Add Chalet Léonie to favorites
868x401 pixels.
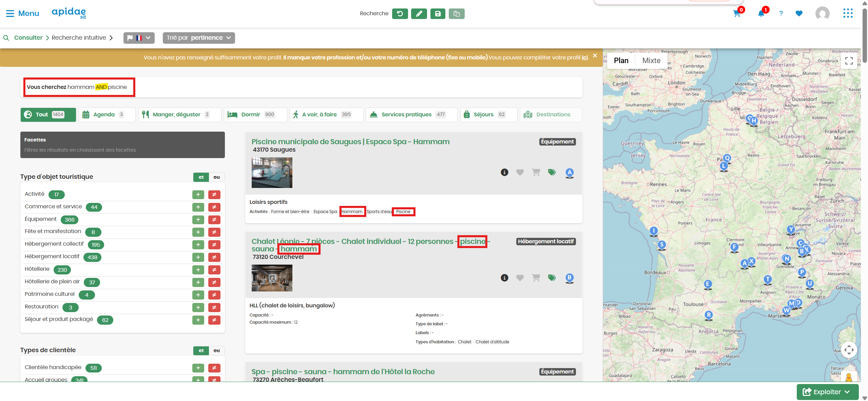pyautogui.click(x=520, y=278)
